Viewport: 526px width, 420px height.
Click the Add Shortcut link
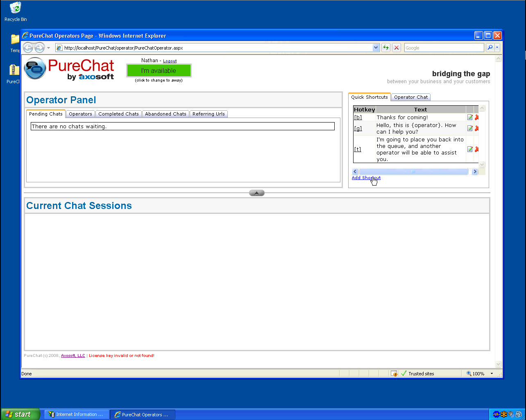(x=366, y=178)
